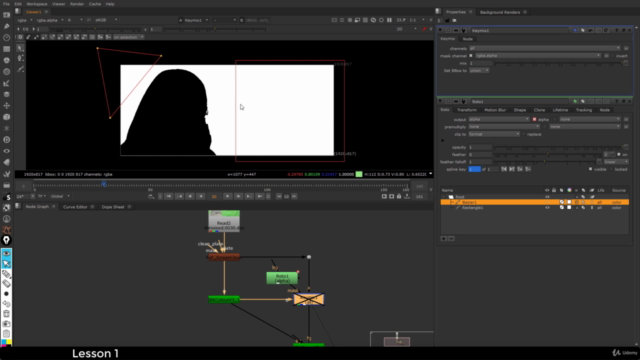Open the Global frame range dropdown
The width and height of the screenshot is (640, 360).
60,196
